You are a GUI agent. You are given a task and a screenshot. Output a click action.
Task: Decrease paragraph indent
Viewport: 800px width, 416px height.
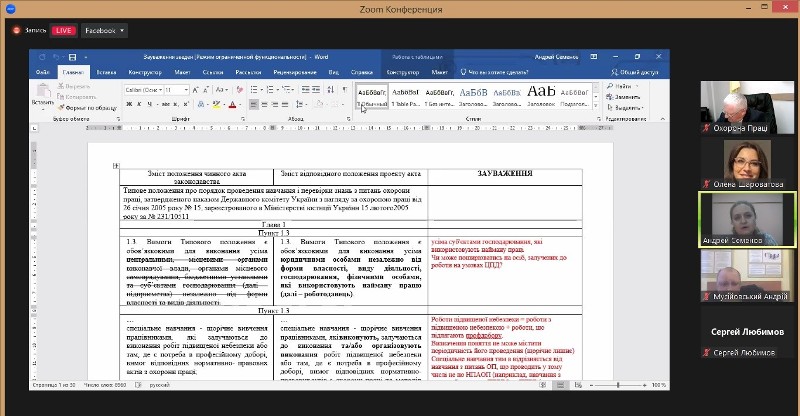306,90
